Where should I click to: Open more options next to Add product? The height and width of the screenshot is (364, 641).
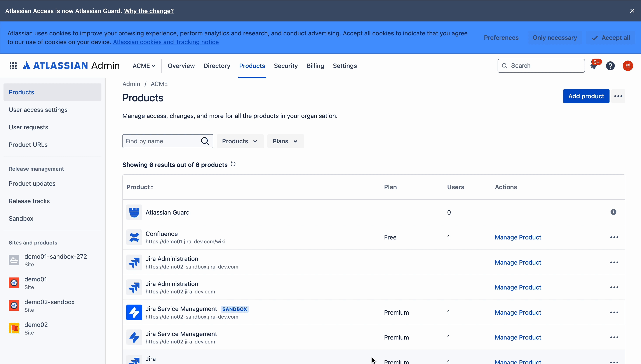click(x=618, y=96)
